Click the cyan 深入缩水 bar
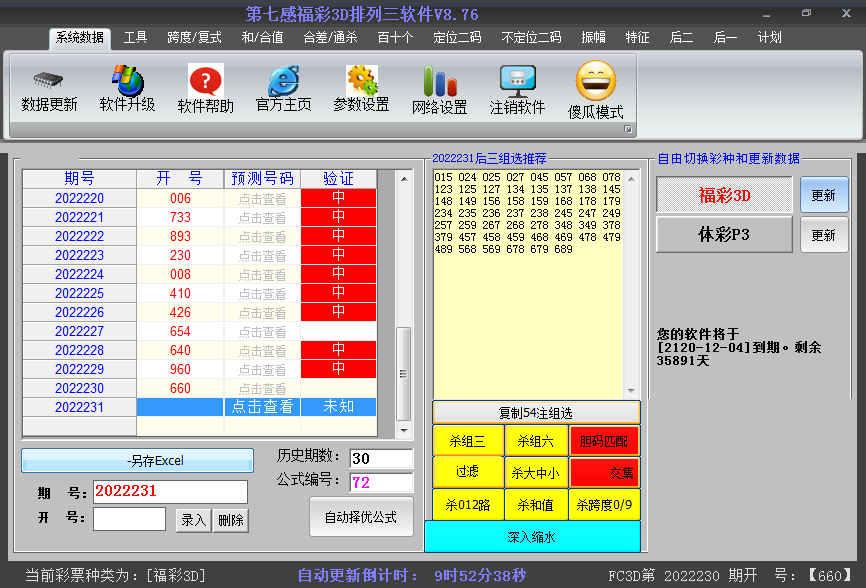The image size is (866, 588). click(x=532, y=536)
